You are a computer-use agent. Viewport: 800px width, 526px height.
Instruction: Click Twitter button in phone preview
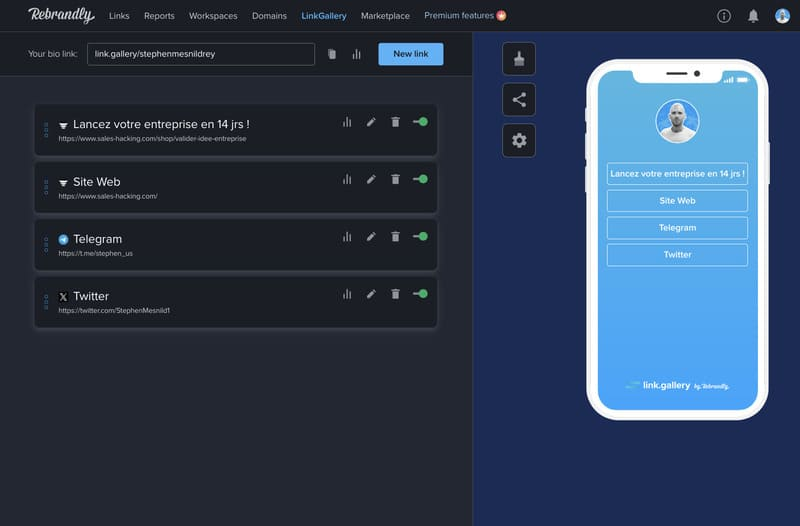[x=677, y=255]
